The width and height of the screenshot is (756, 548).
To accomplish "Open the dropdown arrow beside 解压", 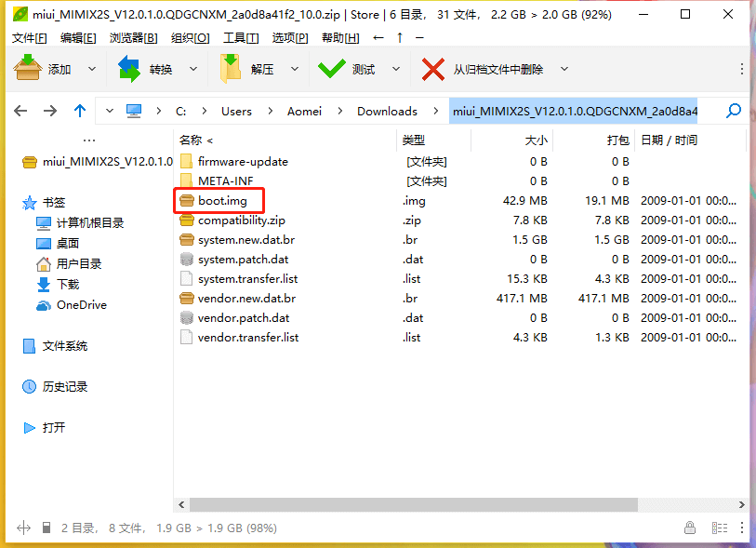I will coord(294,69).
